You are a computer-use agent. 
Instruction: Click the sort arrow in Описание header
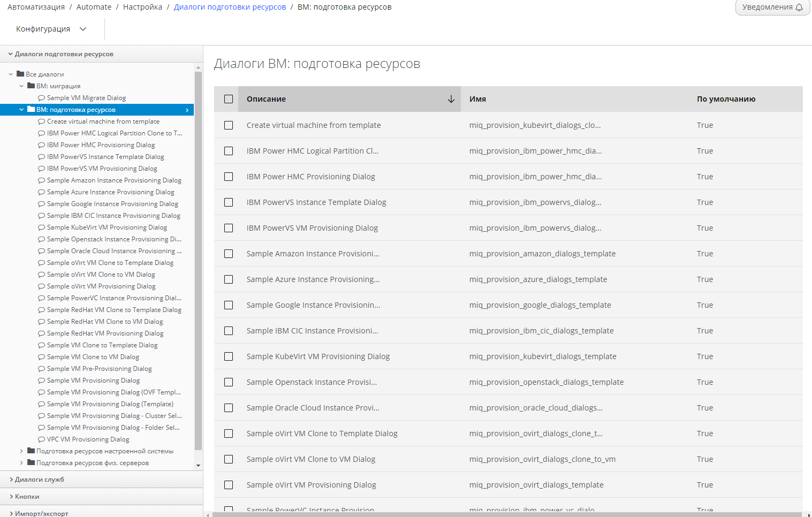point(451,99)
